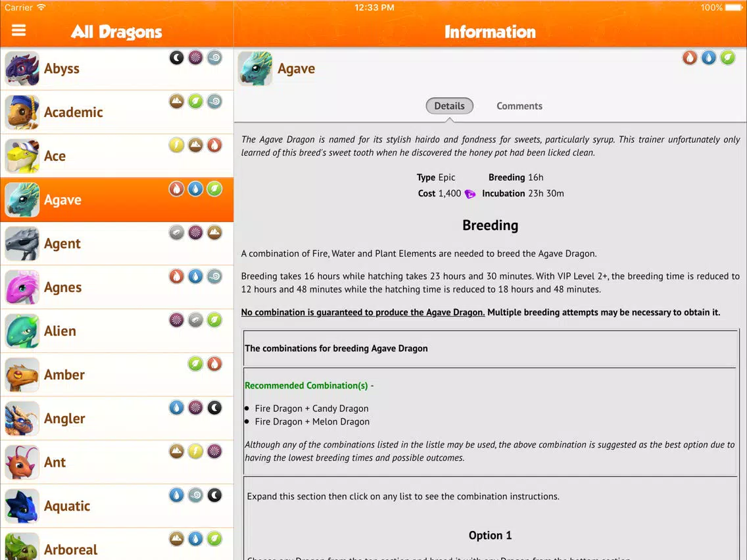
Task: Click the lightning energy icon on Ace
Action: point(176,145)
